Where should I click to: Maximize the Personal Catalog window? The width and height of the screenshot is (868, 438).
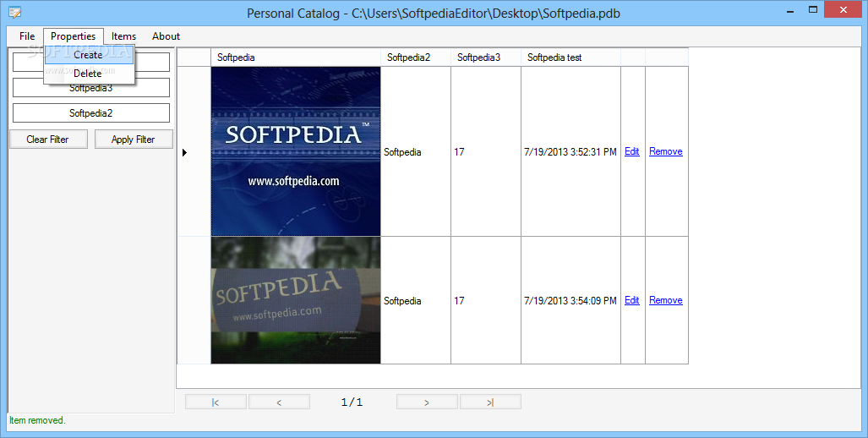(x=813, y=9)
